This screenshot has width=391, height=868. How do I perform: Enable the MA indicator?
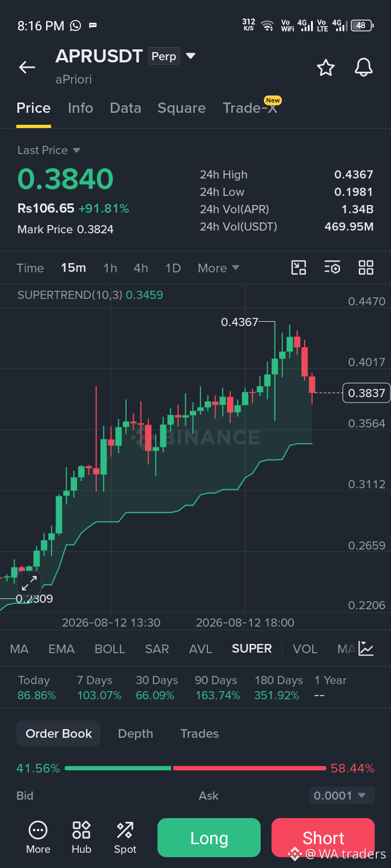(x=19, y=649)
